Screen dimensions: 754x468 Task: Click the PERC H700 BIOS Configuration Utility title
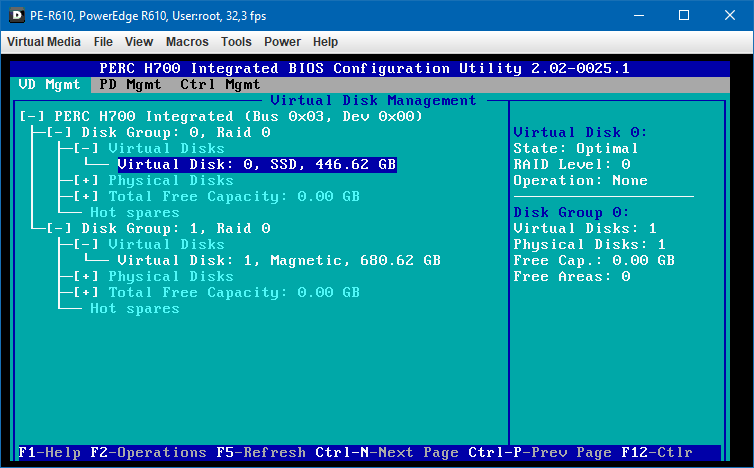click(x=364, y=68)
